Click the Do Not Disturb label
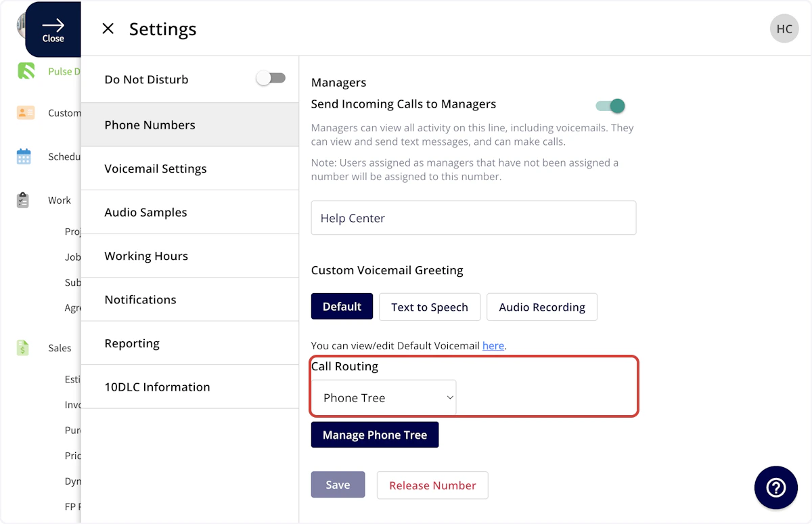 click(x=146, y=79)
